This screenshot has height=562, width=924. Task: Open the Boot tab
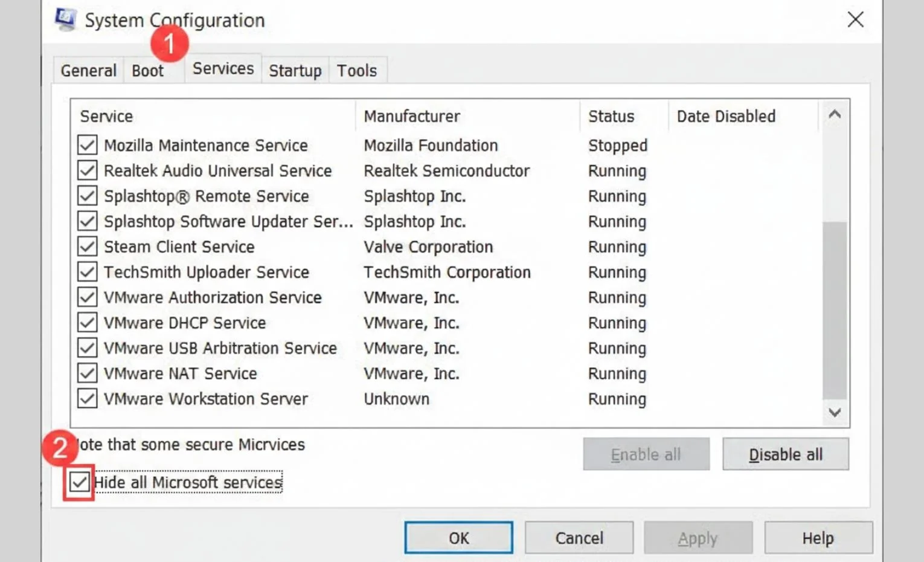(148, 71)
